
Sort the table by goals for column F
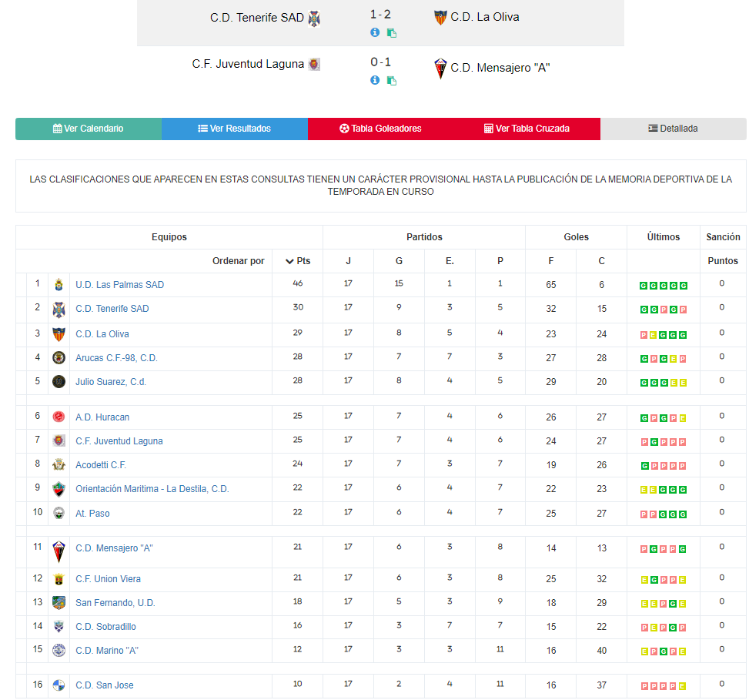(550, 261)
